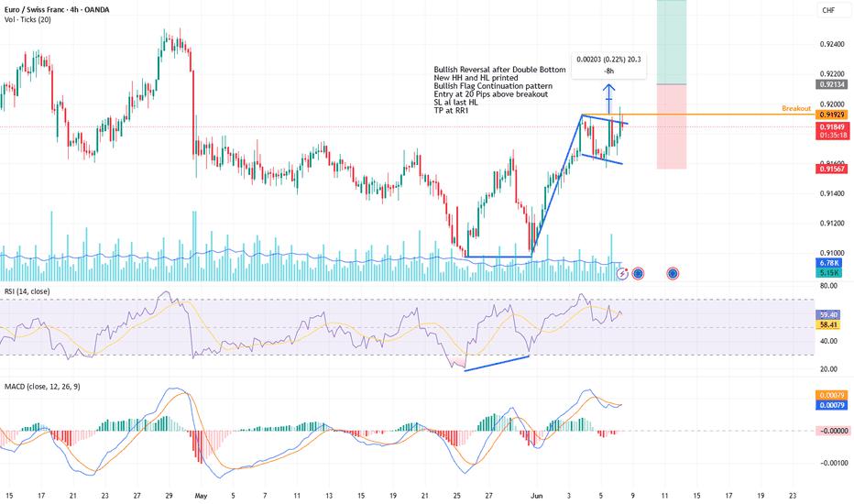This screenshot has width=854, height=504.
Task: Click the -8h measurement duration text
Action: [609, 71]
